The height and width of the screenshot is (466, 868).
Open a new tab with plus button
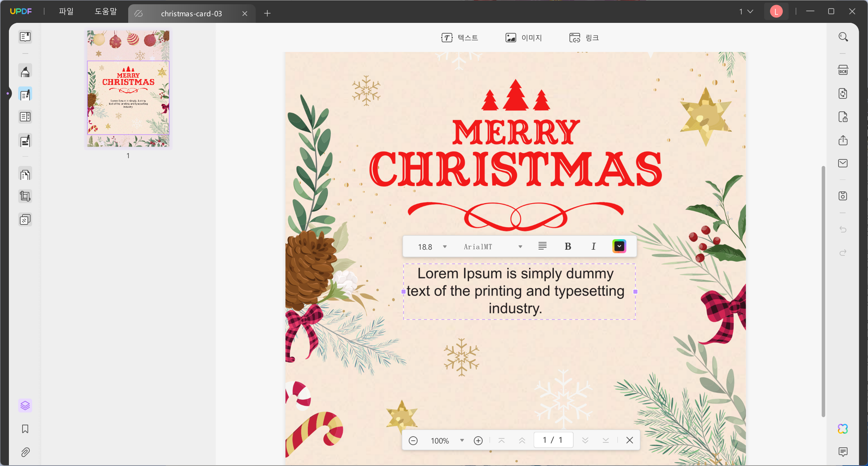[267, 14]
